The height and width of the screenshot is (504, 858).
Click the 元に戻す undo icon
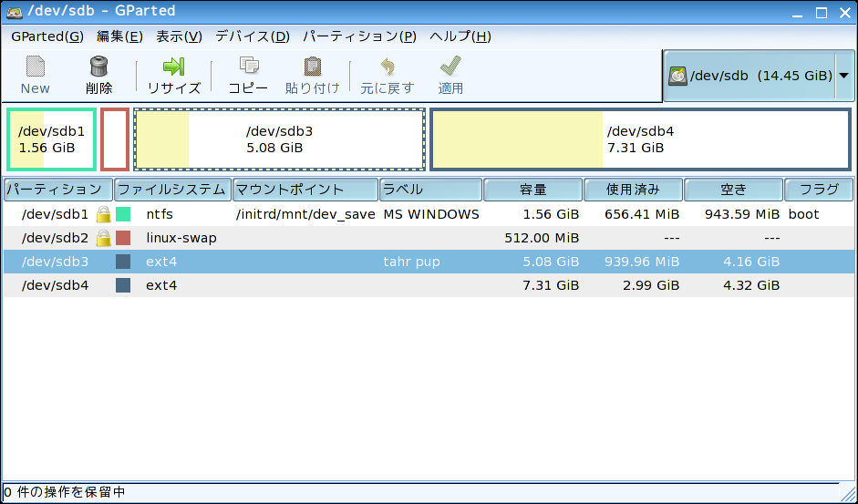click(388, 67)
